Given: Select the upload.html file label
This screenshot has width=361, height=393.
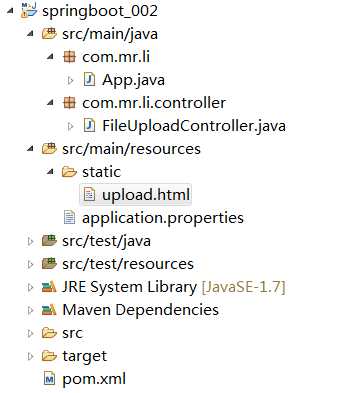Looking at the screenshot, I should [x=146, y=195].
